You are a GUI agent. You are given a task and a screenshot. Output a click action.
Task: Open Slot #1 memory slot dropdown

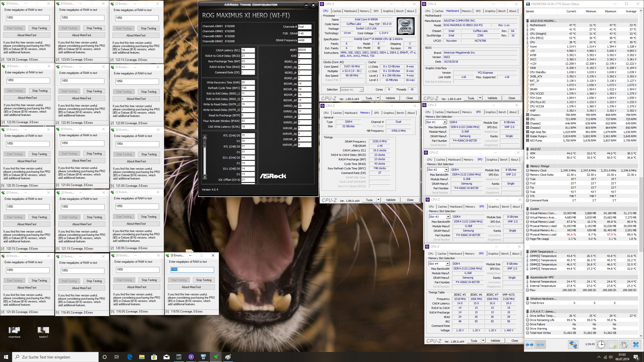click(445, 122)
